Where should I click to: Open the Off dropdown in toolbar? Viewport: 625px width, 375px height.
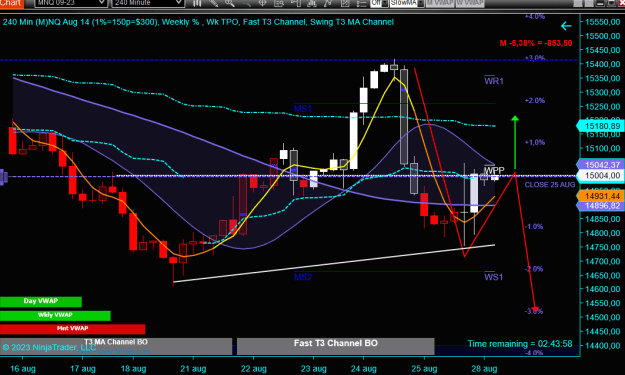coord(379,3)
